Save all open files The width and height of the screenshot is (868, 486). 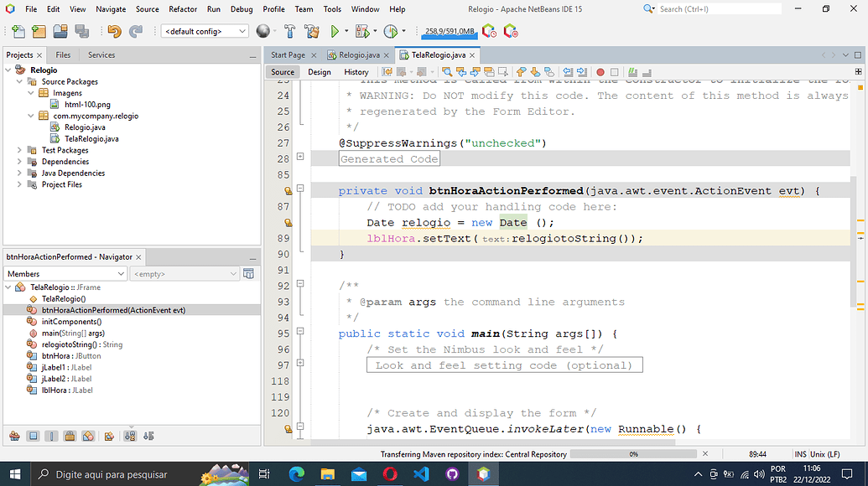(81, 31)
